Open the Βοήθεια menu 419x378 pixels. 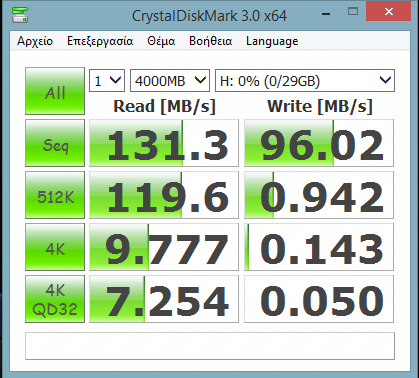(x=211, y=41)
